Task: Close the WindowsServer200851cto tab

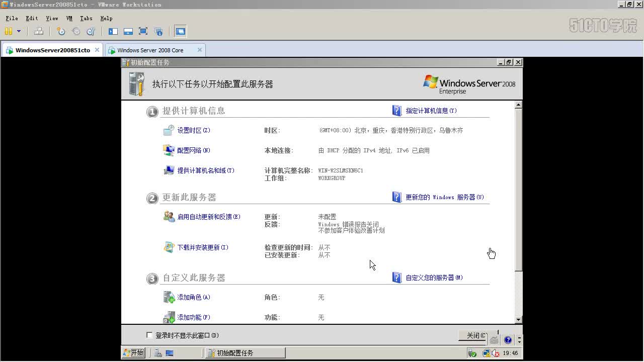Action: [x=97, y=50]
